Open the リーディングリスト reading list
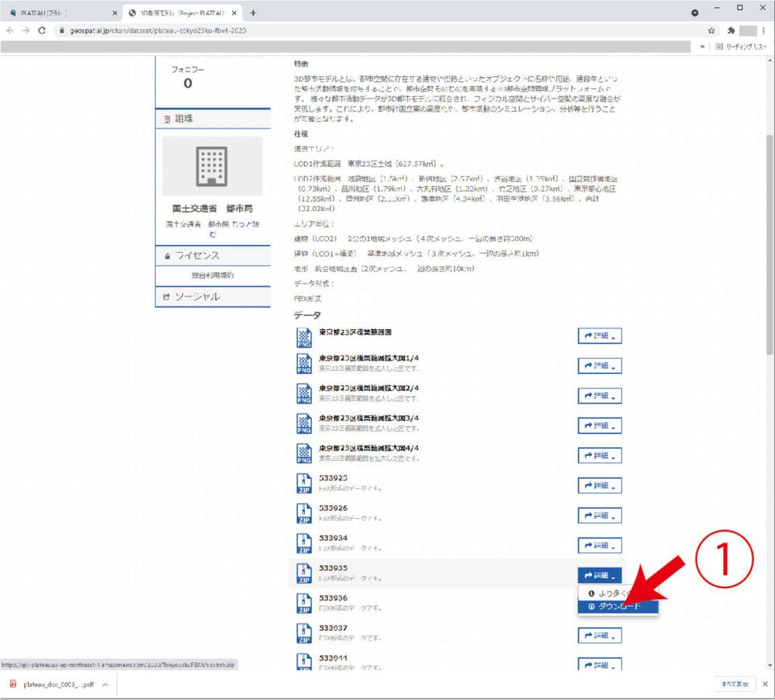This screenshot has height=700, width=775. (742, 47)
